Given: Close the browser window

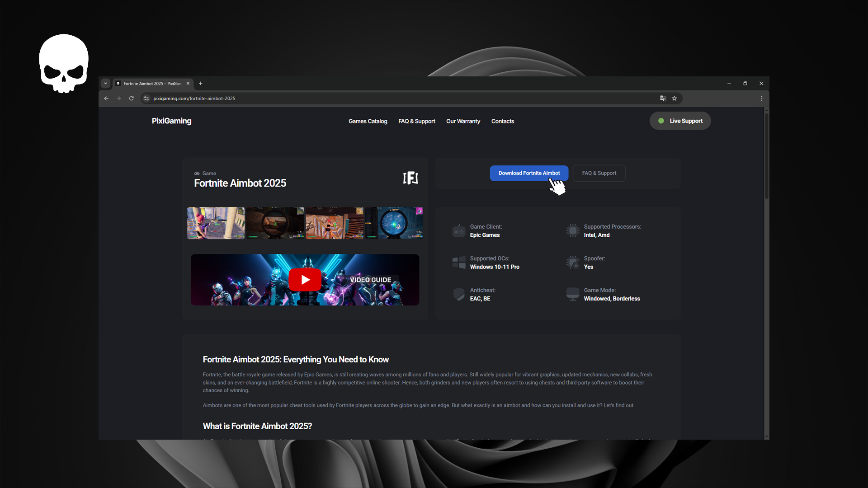Looking at the screenshot, I should point(761,84).
